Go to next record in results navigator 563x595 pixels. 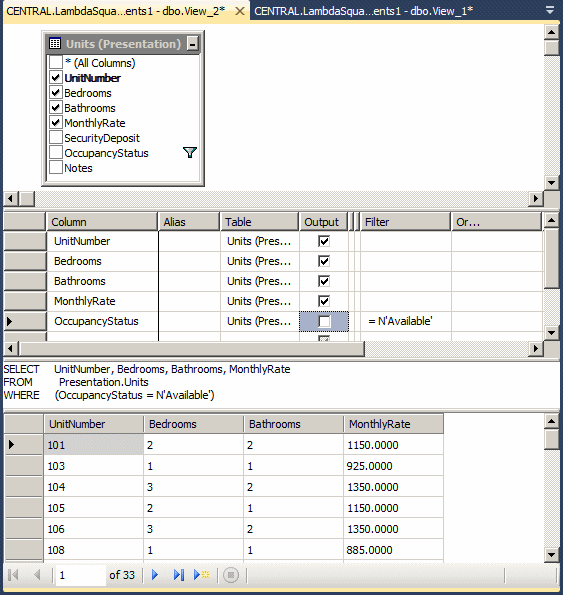[155, 575]
